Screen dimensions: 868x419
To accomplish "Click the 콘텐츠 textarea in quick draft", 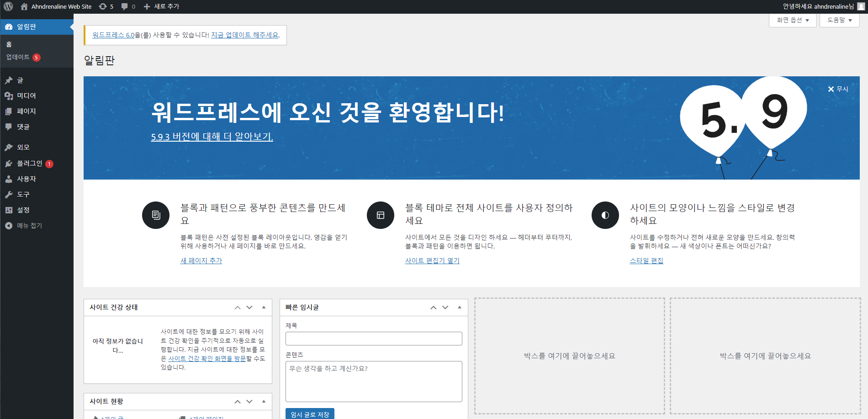I will 374,382.
